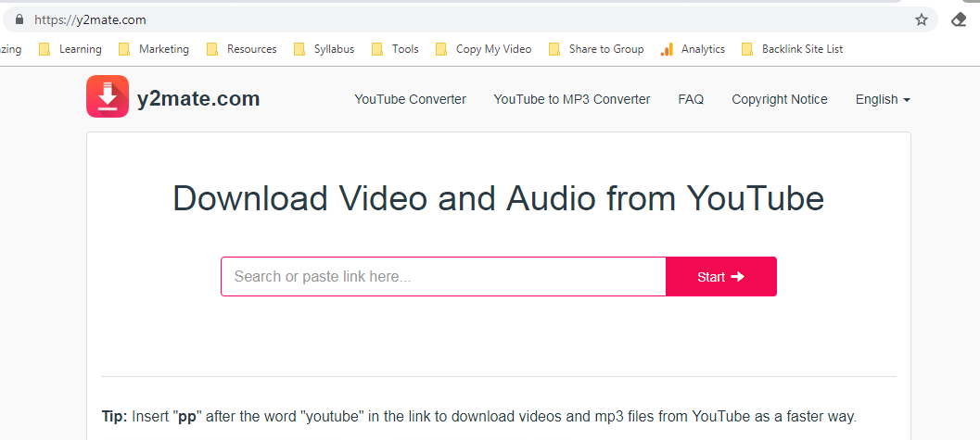Bookmark this page with the star icon
Viewport: 980px width, 440px height.
(x=922, y=20)
